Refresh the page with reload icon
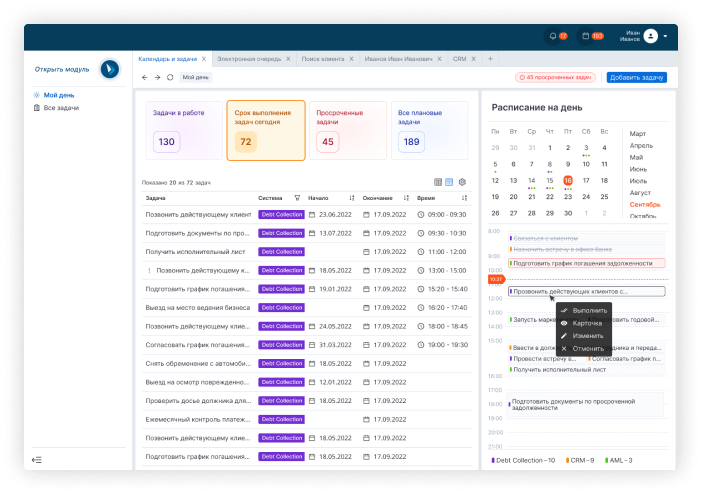This screenshot has width=702, height=494. click(170, 77)
